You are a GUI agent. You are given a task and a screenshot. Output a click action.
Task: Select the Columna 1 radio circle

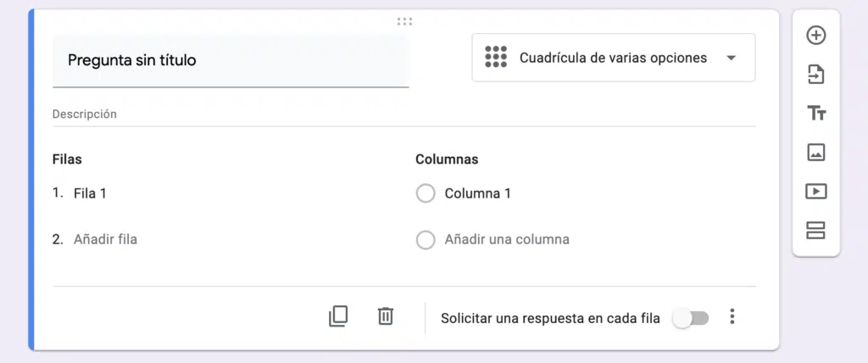tap(426, 194)
